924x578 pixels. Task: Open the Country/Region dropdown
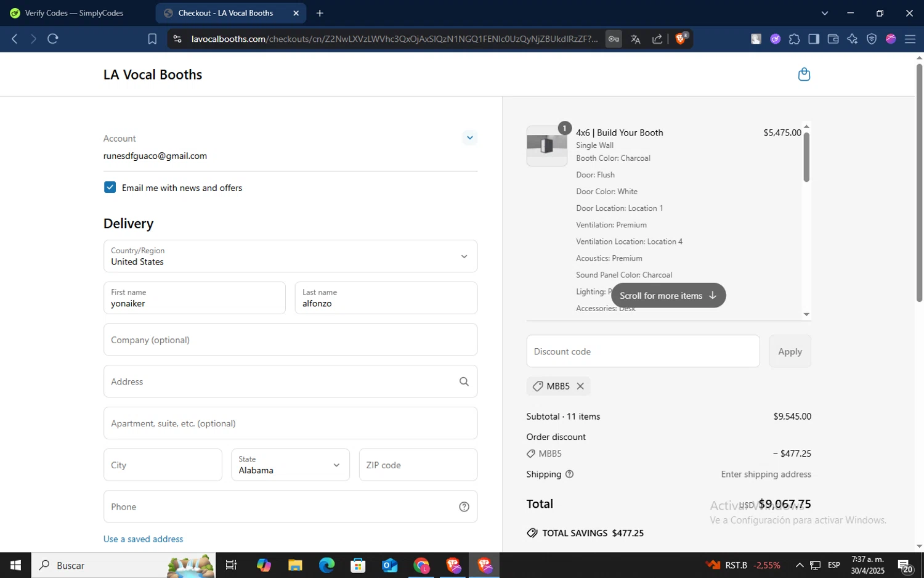pyautogui.click(x=290, y=256)
